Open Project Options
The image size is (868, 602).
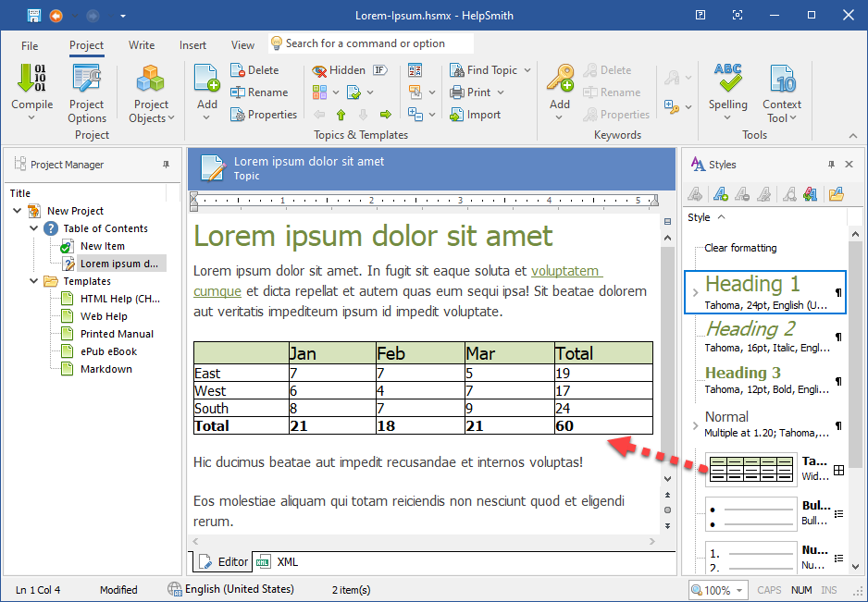(x=87, y=93)
